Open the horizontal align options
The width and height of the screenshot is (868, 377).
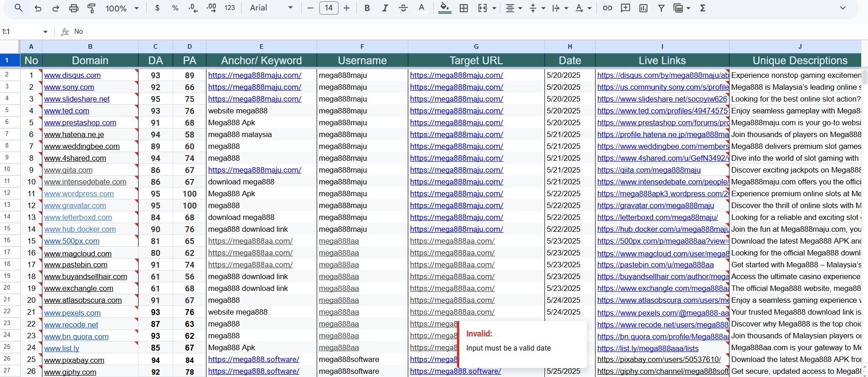pos(514,8)
